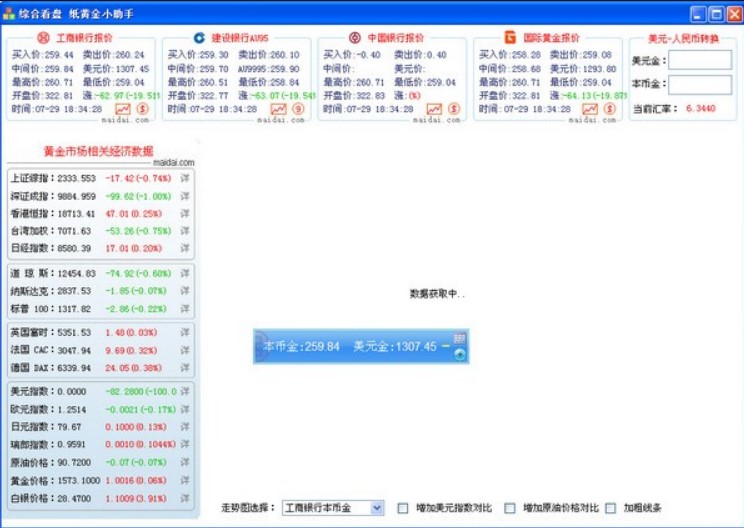Click 美元-人民币转换 panel title
The height and width of the screenshot is (528, 744).
click(x=683, y=39)
